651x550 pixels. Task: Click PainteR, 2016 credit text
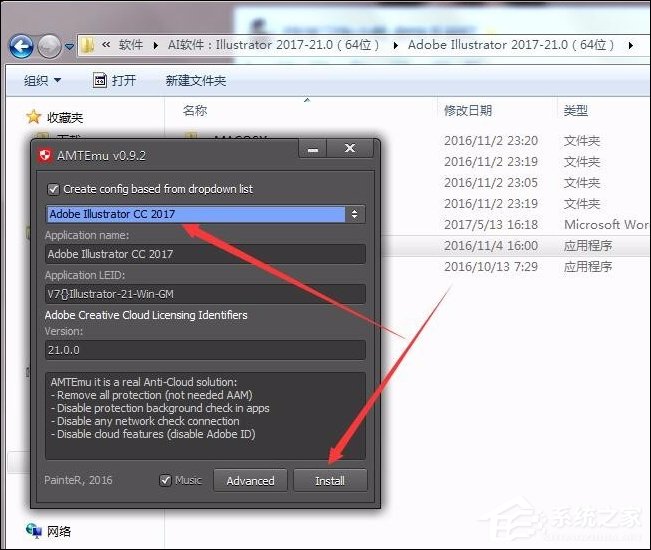pyautogui.click(x=78, y=480)
